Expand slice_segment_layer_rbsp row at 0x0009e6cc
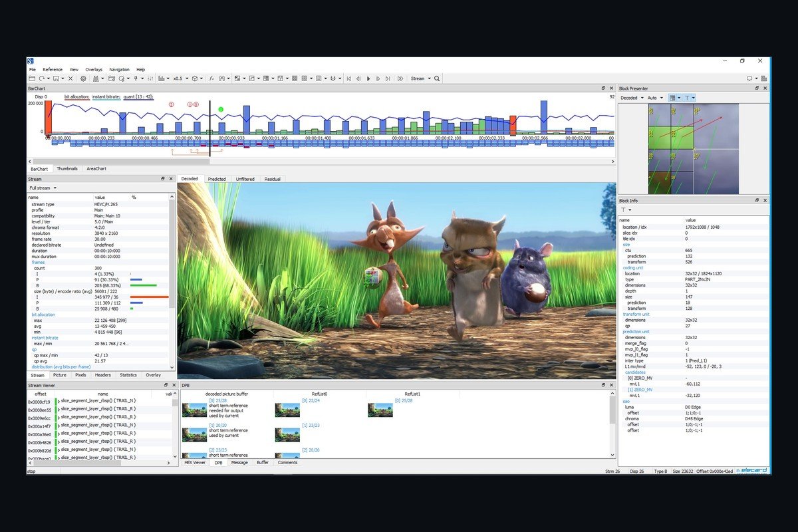 click(58, 418)
